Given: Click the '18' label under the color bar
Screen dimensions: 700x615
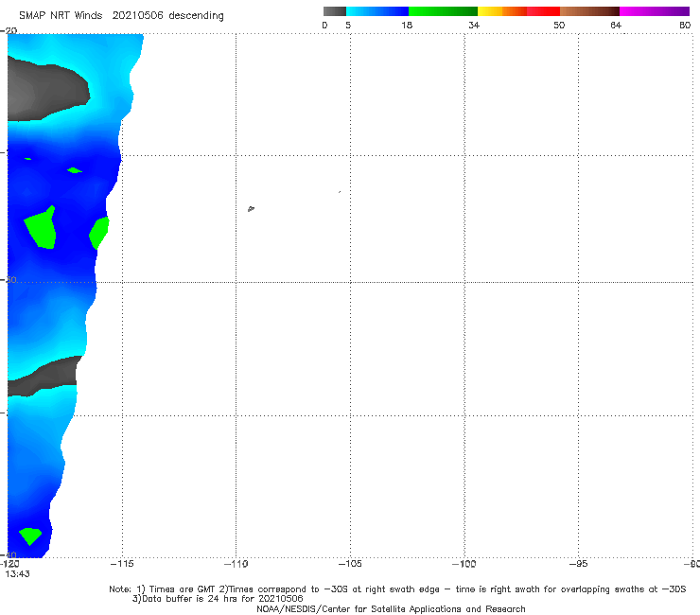Looking at the screenshot, I should tap(407, 26).
